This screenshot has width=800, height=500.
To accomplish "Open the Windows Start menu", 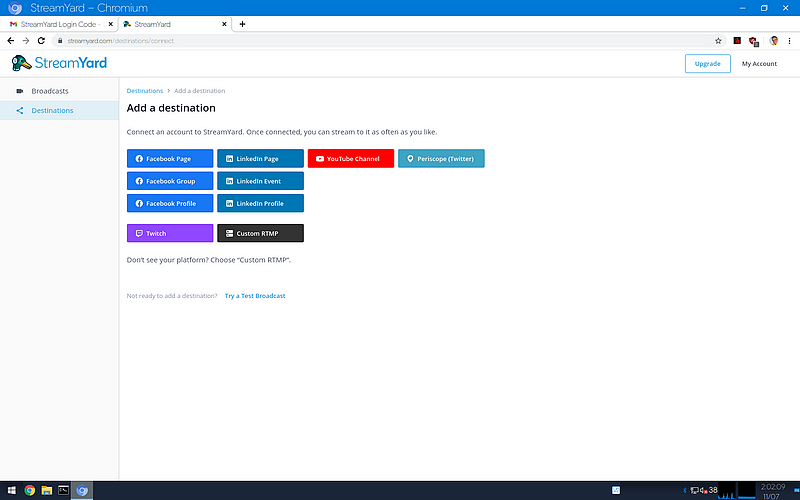I will [x=12, y=490].
